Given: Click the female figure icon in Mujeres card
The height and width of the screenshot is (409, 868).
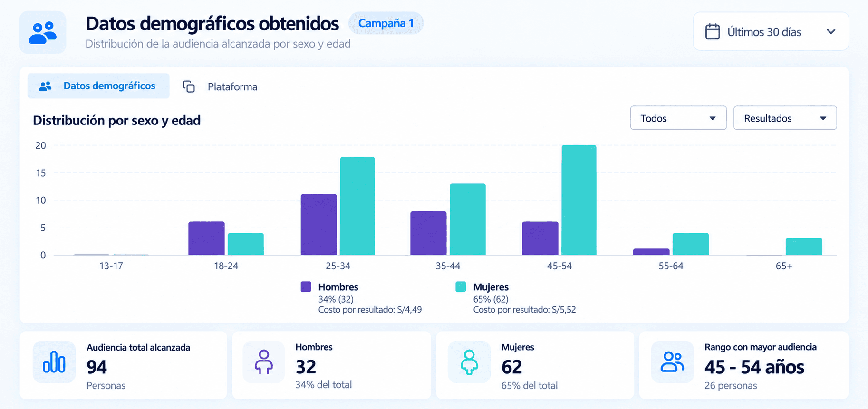Looking at the screenshot, I should click(469, 362).
